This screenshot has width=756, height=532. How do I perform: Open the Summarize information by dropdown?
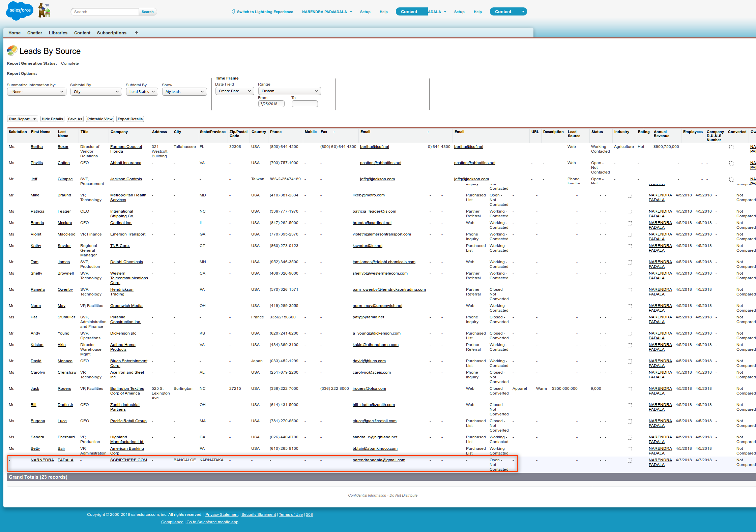(x=37, y=92)
